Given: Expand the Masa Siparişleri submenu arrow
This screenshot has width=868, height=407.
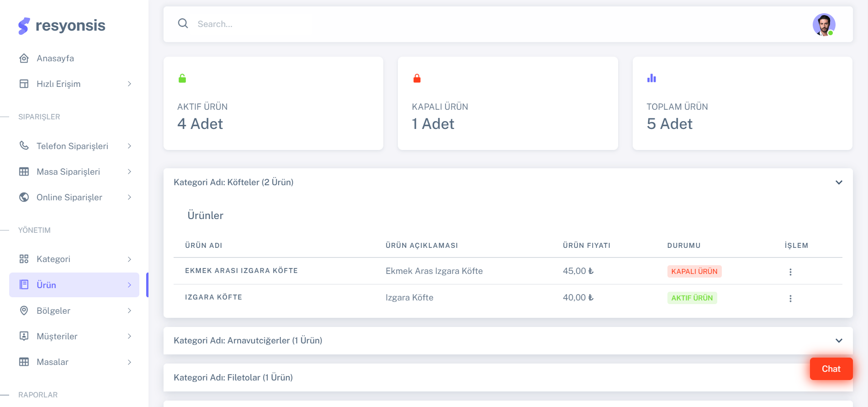Looking at the screenshot, I should point(130,172).
